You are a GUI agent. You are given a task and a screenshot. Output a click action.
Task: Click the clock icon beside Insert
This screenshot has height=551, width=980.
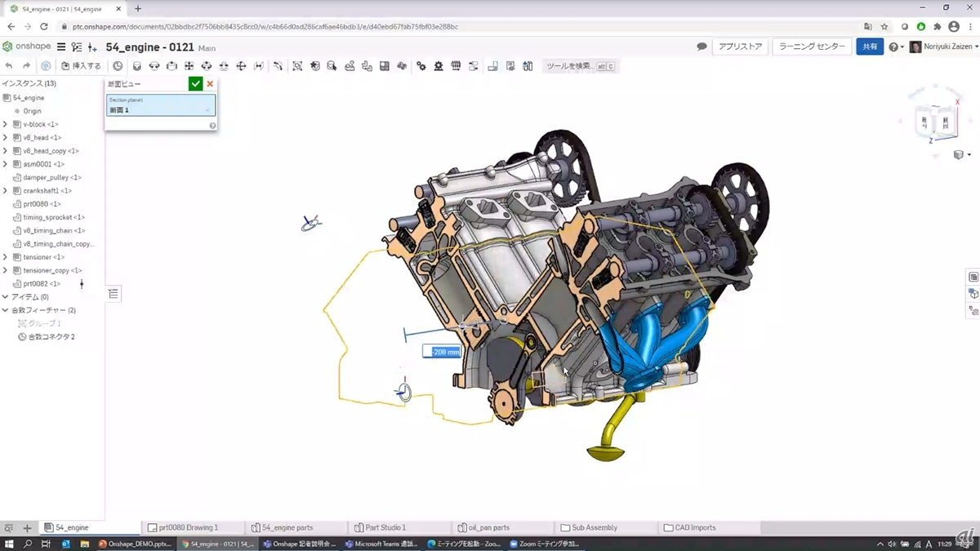118,66
